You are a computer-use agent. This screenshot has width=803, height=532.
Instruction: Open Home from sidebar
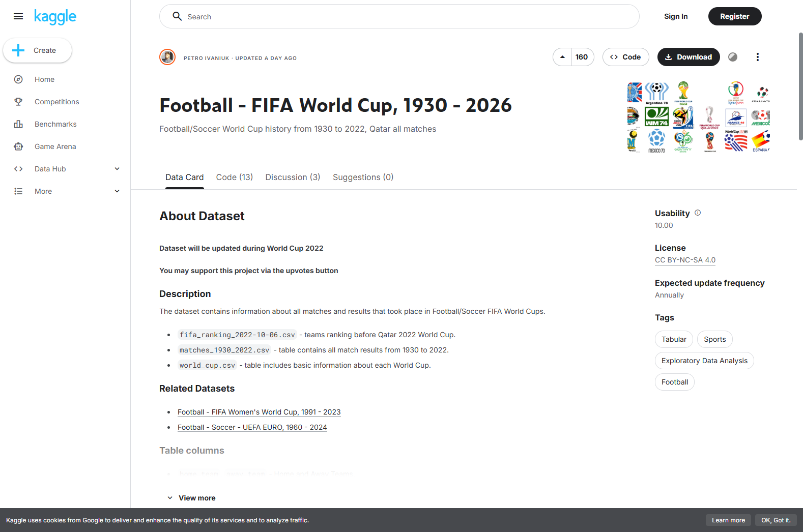tap(44, 79)
